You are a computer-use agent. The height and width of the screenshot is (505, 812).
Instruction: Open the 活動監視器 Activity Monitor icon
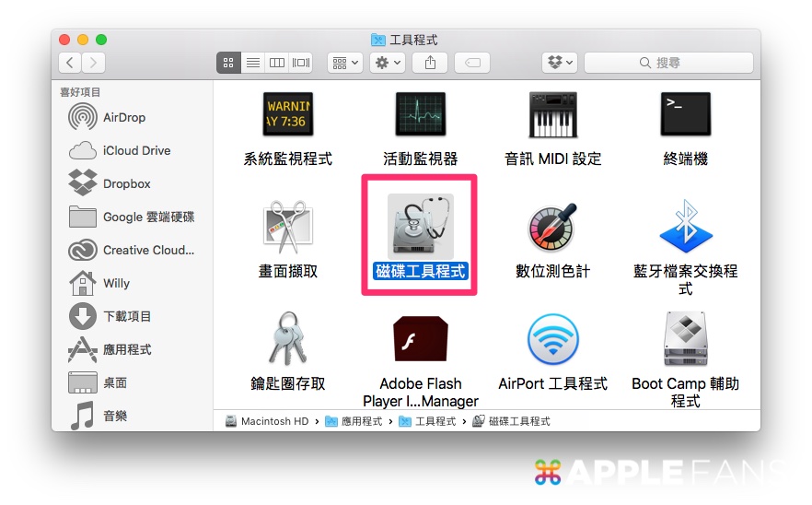click(421, 114)
